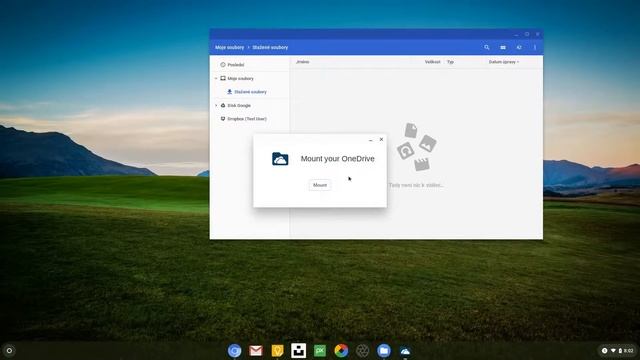The width and height of the screenshot is (640, 360).
Task: Sort by Velikost column header
Action: coord(432,62)
